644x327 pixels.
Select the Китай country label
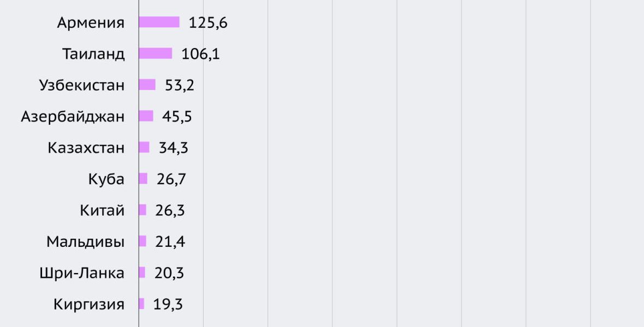(102, 210)
